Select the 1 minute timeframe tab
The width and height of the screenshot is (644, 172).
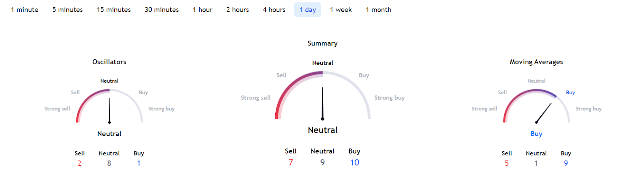(x=25, y=10)
